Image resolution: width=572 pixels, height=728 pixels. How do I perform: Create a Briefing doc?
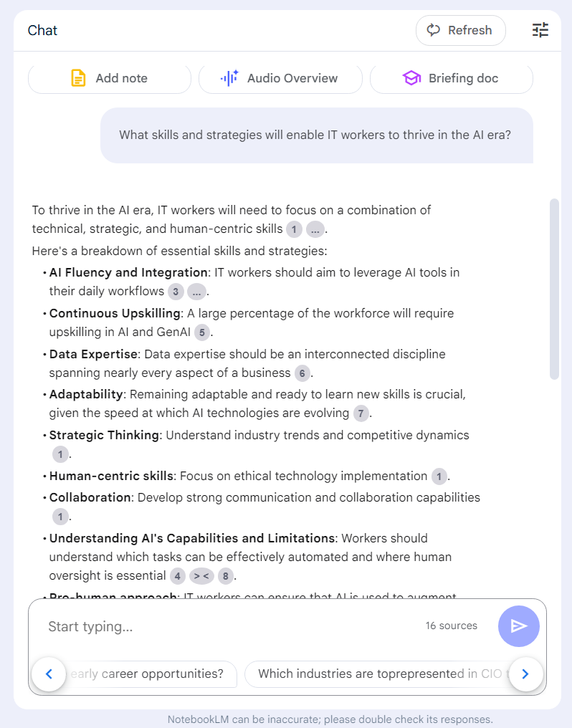(x=452, y=78)
